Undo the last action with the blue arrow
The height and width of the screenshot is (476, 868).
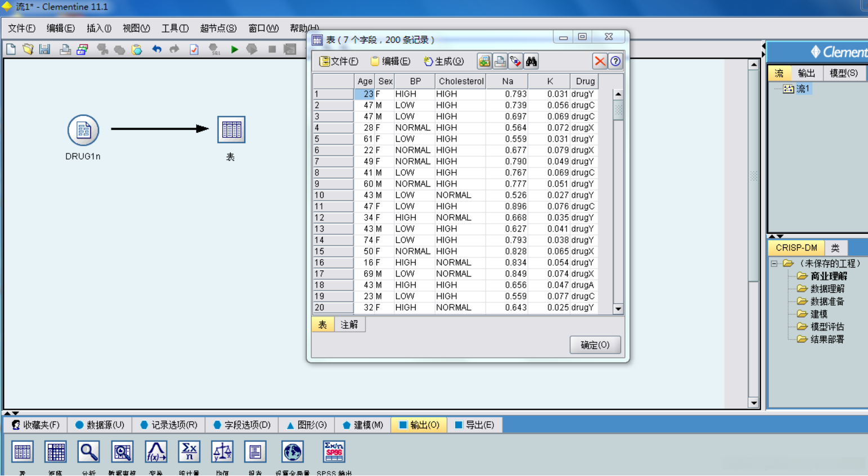pyautogui.click(x=157, y=49)
